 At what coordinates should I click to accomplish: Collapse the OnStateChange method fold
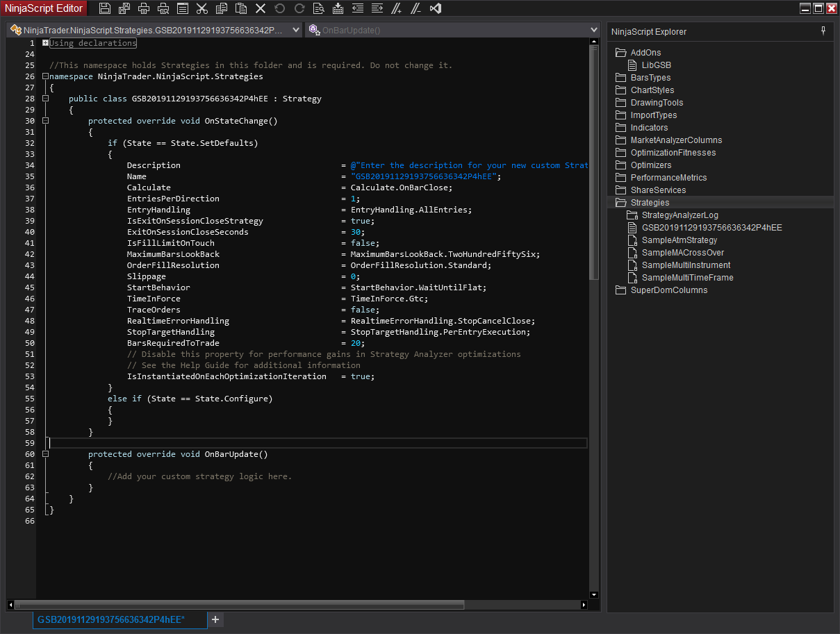tap(46, 121)
